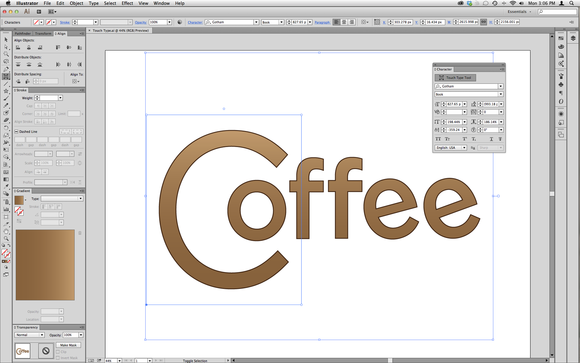Click the fill and stroke none swatch in toolbox
Viewport: 580px width, 363px height.
click(x=6, y=253)
